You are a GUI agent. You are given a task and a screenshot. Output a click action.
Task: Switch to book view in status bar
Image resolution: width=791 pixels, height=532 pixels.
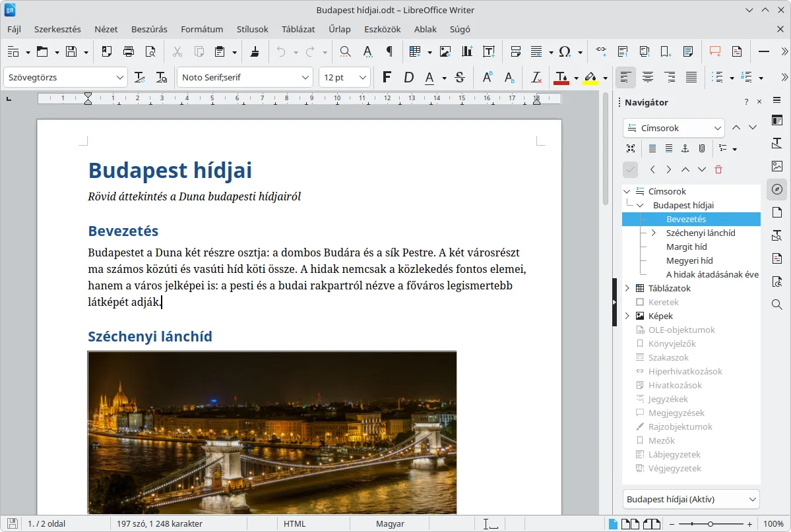[x=652, y=524]
